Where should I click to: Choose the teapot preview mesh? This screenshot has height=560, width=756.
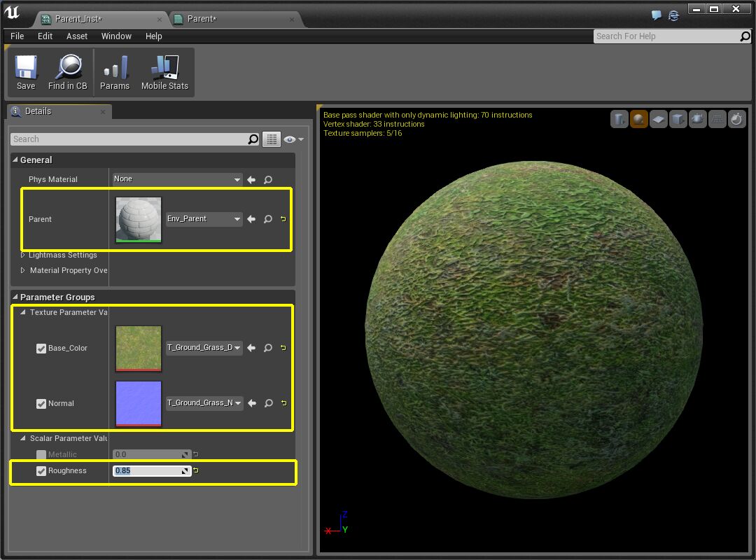[697, 119]
